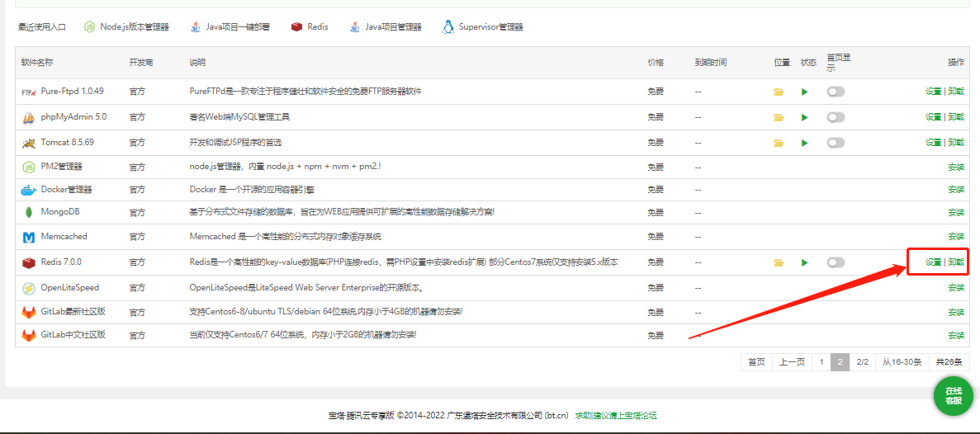Open settings for Redis 7.0.0
The width and height of the screenshot is (980, 434).
[933, 263]
